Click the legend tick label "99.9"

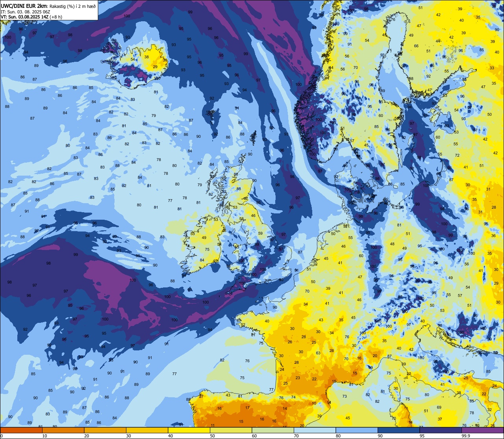click(466, 436)
